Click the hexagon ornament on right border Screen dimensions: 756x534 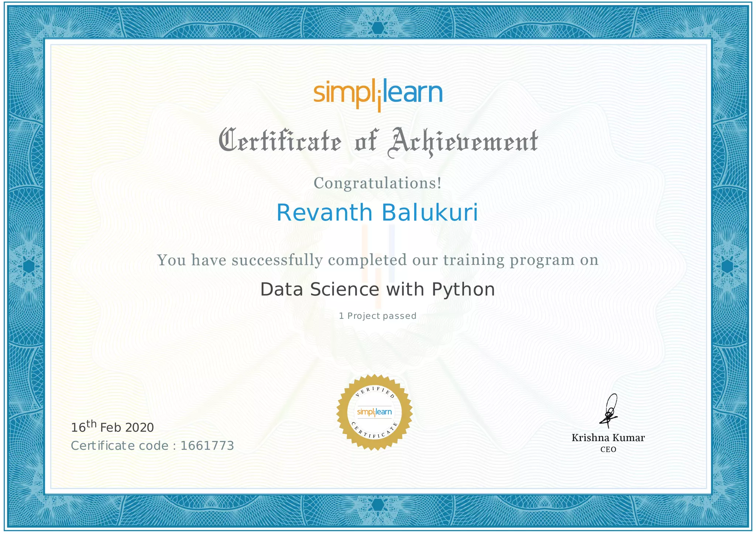tap(727, 266)
